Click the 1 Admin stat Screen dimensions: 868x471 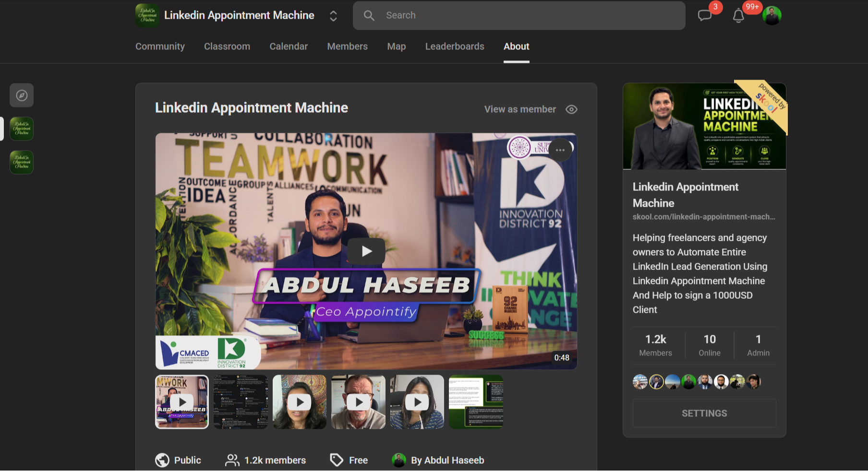tap(759, 345)
